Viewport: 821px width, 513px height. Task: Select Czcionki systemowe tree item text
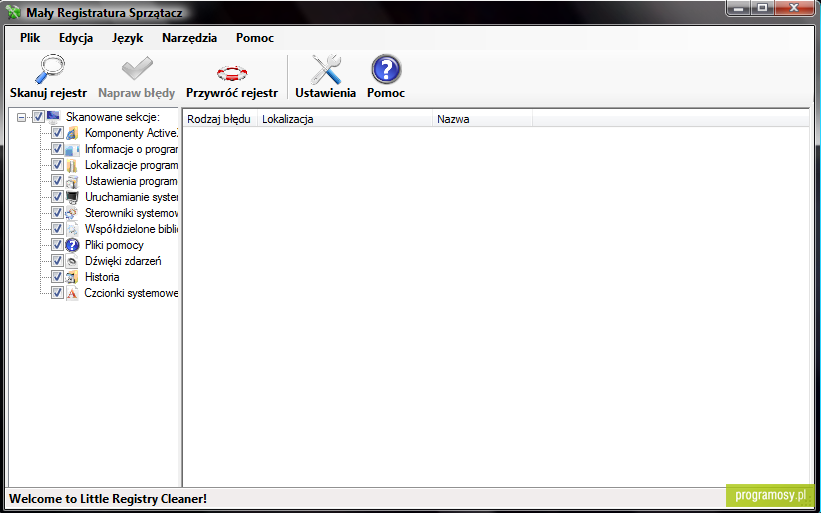pos(131,293)
